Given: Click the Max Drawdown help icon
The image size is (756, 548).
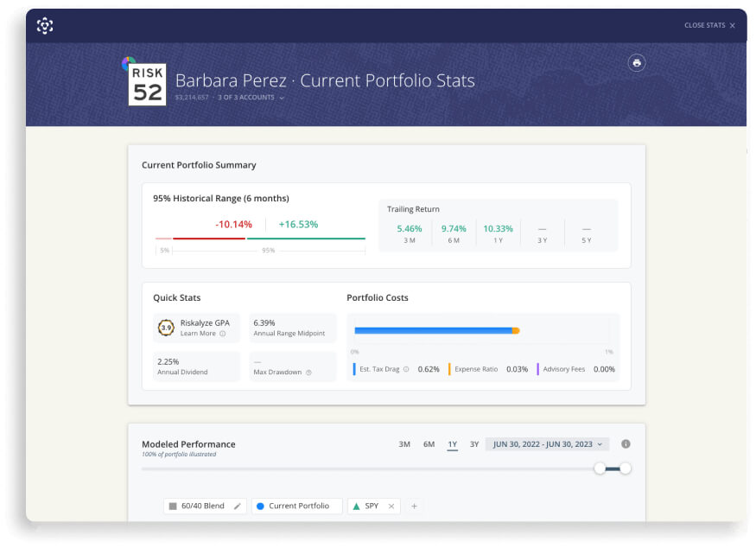Looking at the screenshot, I should coord(308,373).
